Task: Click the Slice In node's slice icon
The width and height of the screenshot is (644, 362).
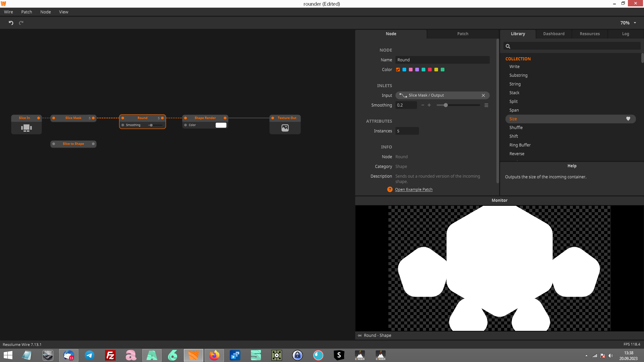Action: click(x=26, y=128)
